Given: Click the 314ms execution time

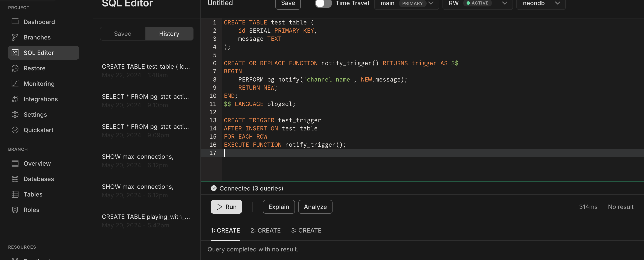Looking at the screenshot, I should (588, 207).
